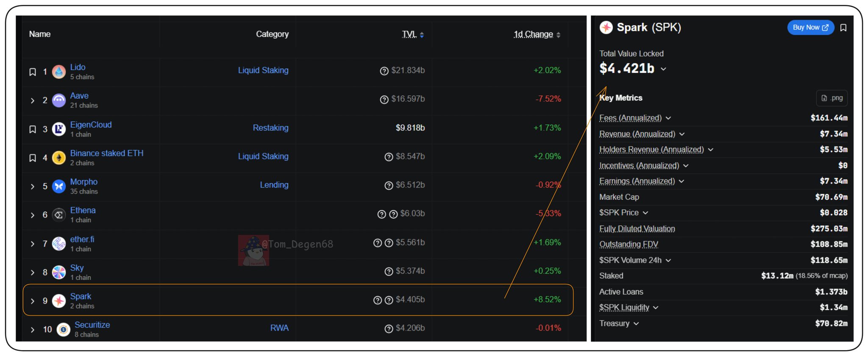Click the Spark logo in the detail panel
Viewport: 868px width, 356px height.
point(606,28)
